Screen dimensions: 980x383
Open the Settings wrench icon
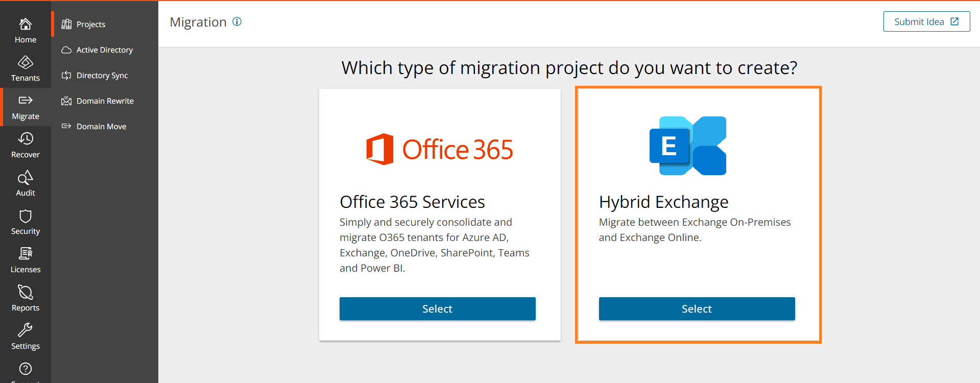click(26, 330)
